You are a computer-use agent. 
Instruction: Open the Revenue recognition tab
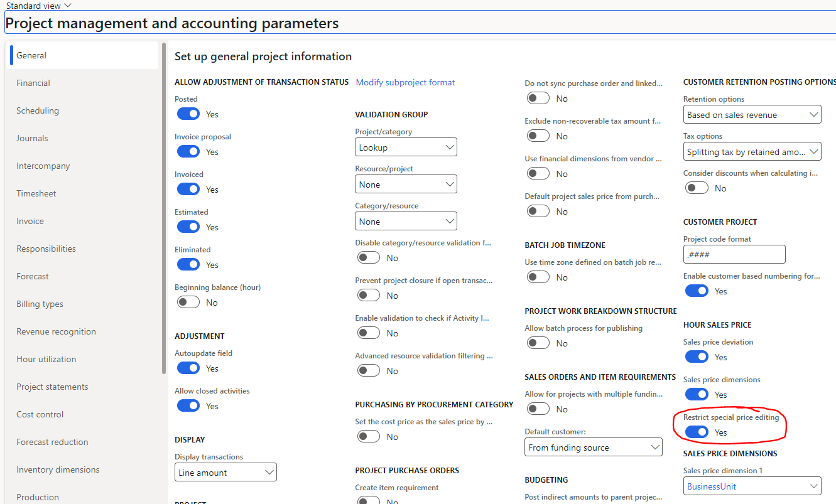[x=84, y=331]
